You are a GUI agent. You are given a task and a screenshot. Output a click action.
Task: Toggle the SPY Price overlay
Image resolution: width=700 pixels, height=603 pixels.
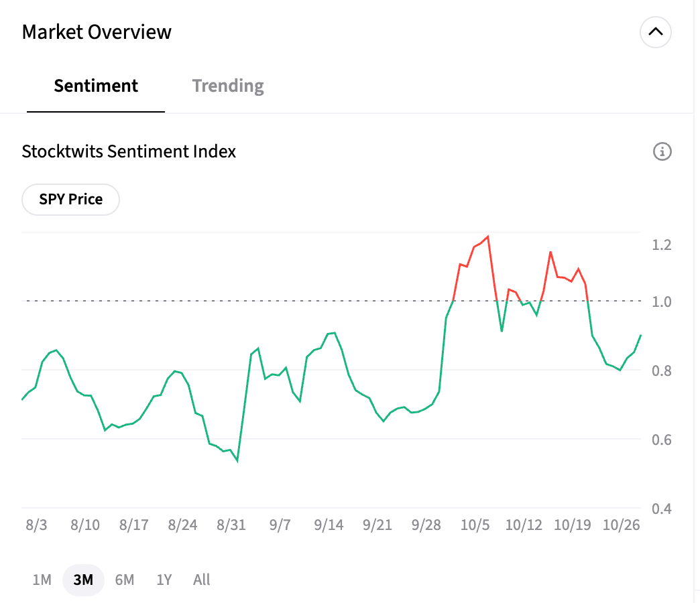pyautogui.click(x=71, y=200)
